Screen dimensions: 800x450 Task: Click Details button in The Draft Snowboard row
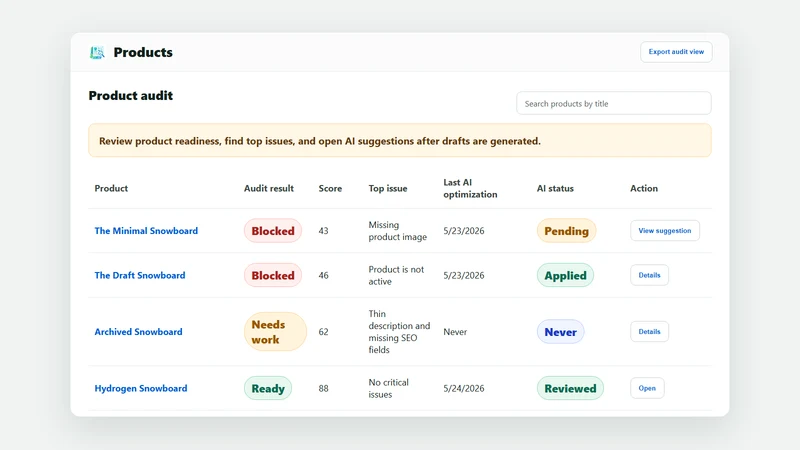[x=649, y=275]
